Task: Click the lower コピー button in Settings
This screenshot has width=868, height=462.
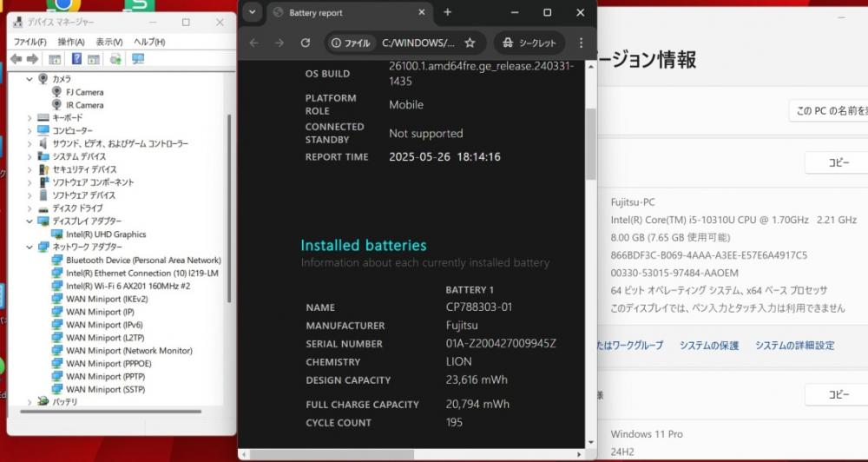Action: click(x=837, y=394)
